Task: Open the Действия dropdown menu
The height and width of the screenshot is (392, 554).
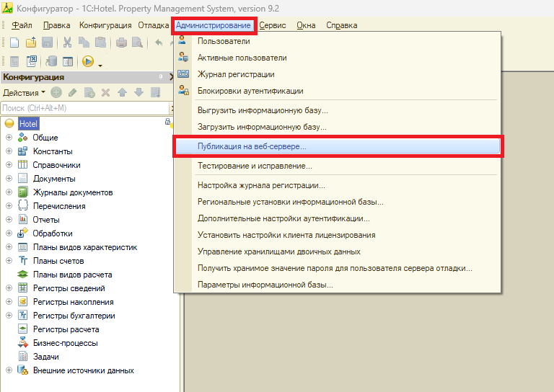Action: [24, 92]
